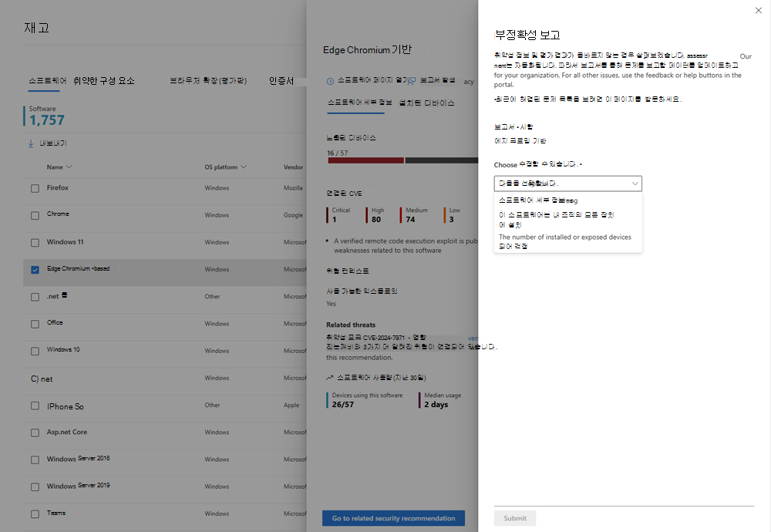Click the Windows 10 software name
771x532 pixels.
tap(63, 349)
